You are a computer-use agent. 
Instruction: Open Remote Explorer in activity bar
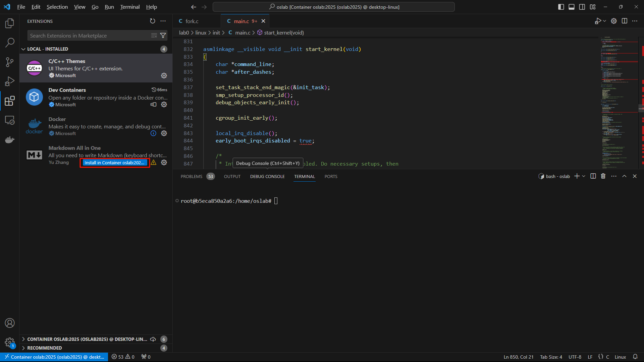click(x=10, y=120)
